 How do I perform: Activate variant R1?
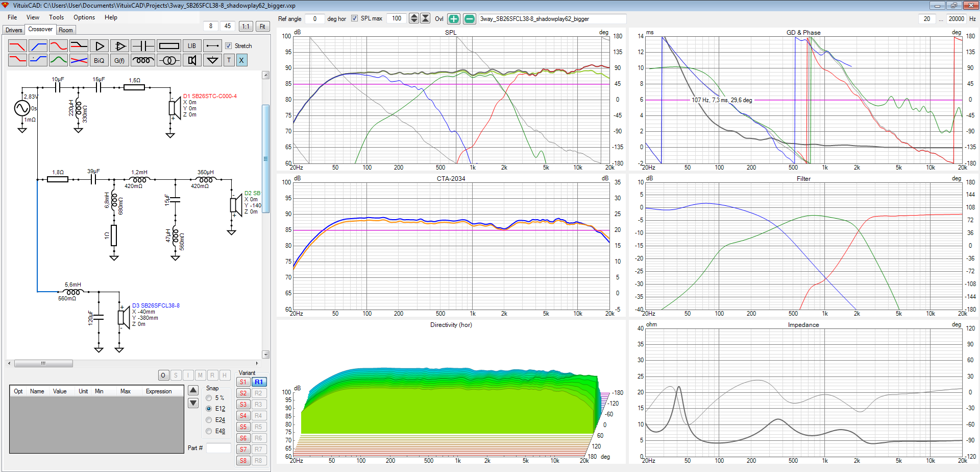(x=259, y=382)
